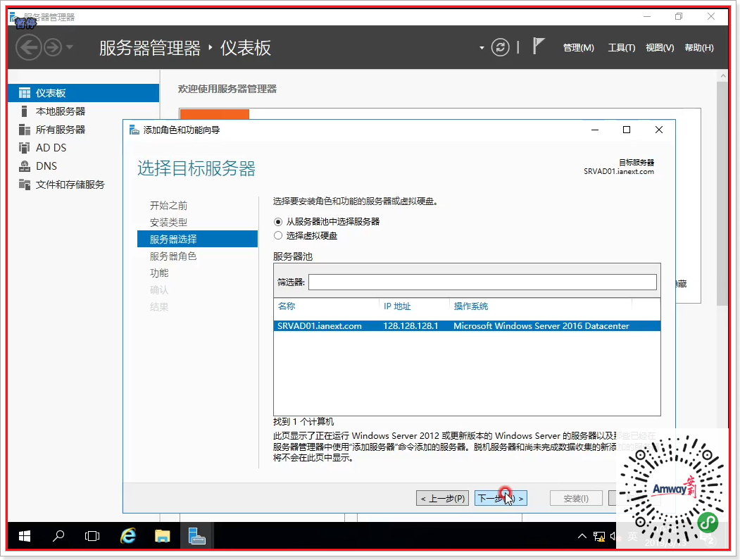
Task: Open the navigation history dropdown arrow
Action: (x=70, y=47)
